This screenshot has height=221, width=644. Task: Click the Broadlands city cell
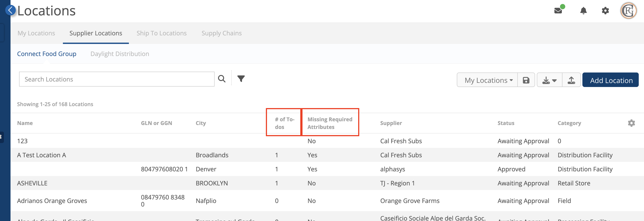[212, 155]
